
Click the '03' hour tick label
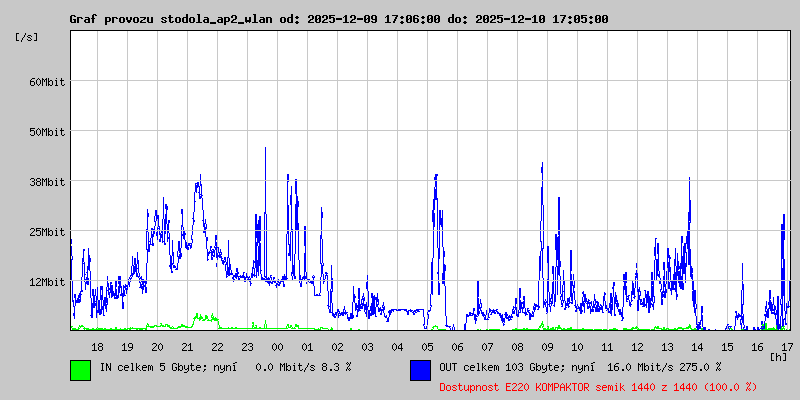367,347
